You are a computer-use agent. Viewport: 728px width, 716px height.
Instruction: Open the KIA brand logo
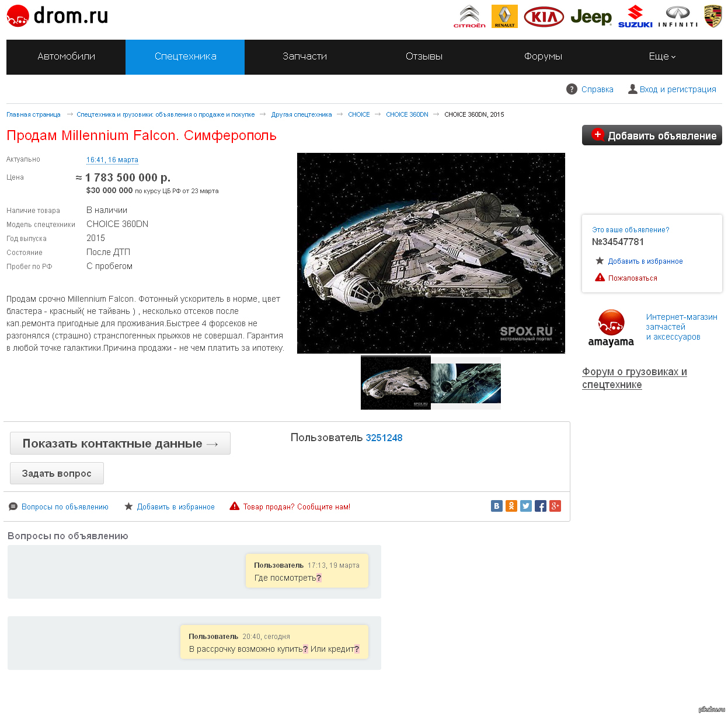click(544, 17)
